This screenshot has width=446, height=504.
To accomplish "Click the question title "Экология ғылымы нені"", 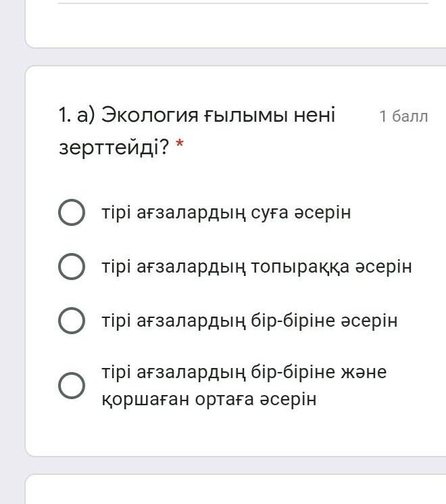I will [x=218, y=116].
